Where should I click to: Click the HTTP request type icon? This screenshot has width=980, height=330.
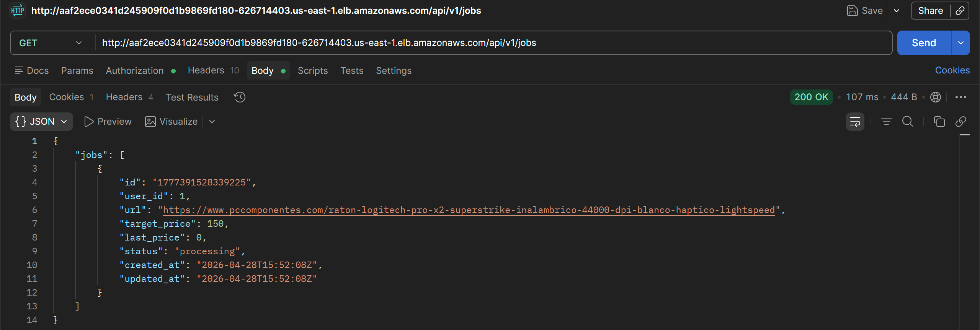tap(18, 10)
